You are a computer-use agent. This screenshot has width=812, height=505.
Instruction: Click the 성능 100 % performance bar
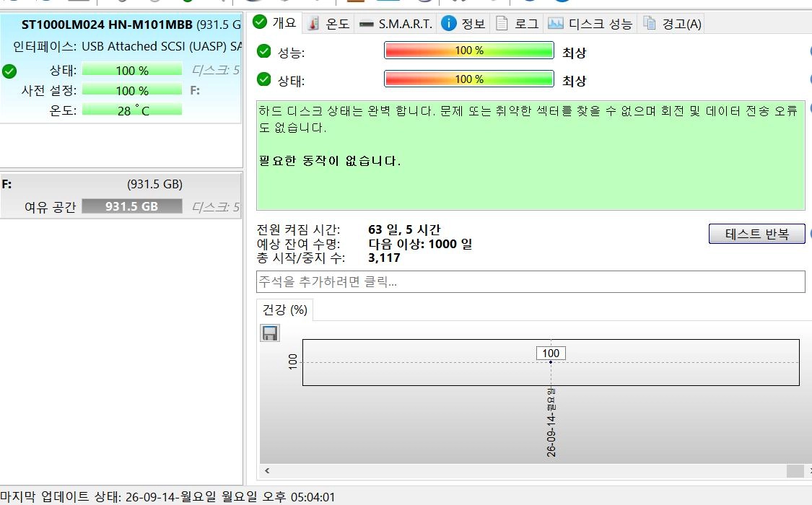(x=469, y=50)
